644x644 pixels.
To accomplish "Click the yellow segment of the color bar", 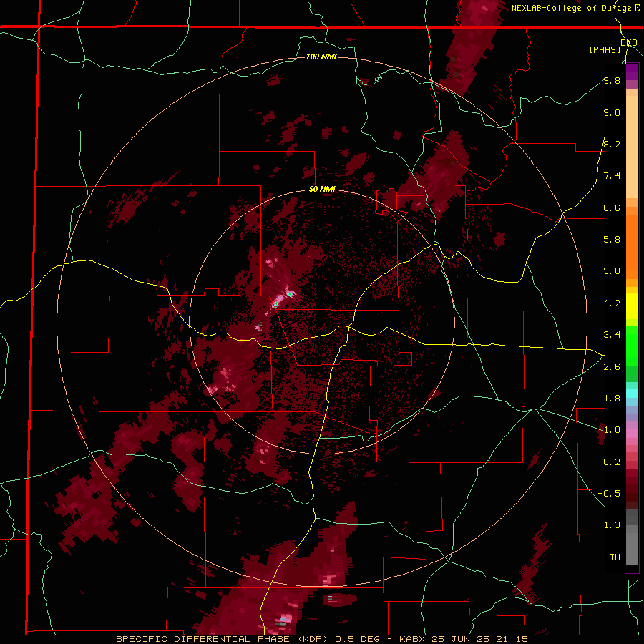I will [632, 306].
